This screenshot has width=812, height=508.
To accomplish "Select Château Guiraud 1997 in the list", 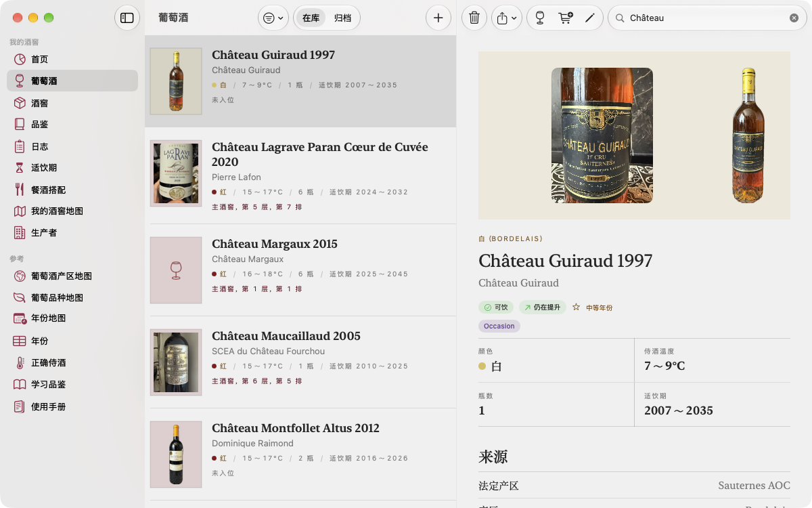I will (300, 81).
